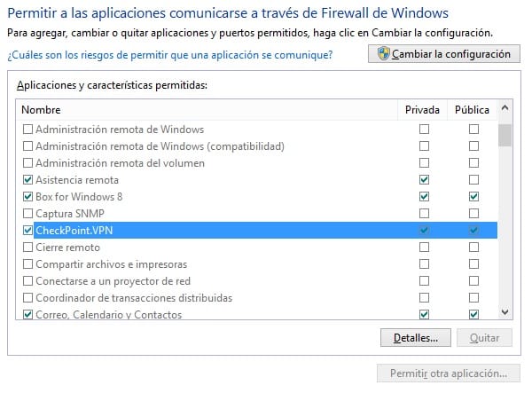Click the Pública column header
Viewport: 532px width, 393px height.
[472, 110]
